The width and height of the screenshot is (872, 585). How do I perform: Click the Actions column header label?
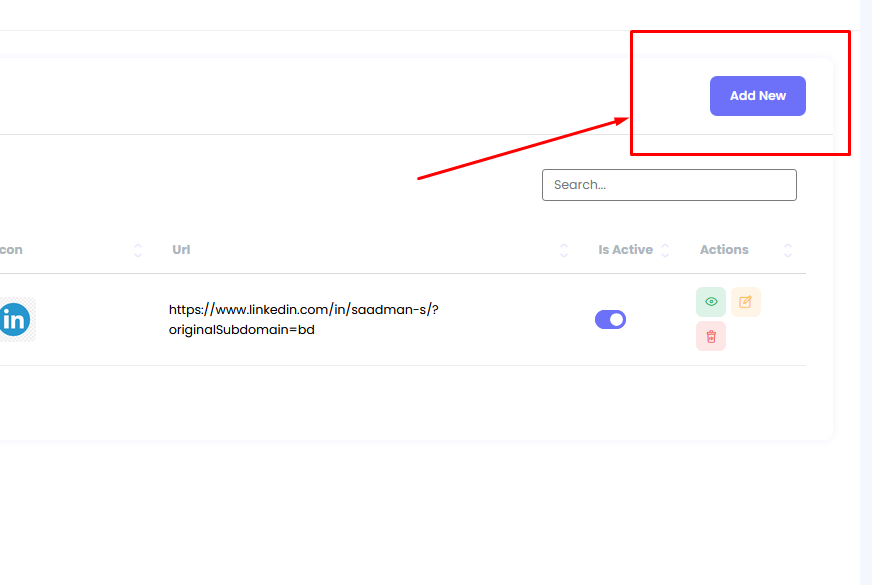point(724,250)
